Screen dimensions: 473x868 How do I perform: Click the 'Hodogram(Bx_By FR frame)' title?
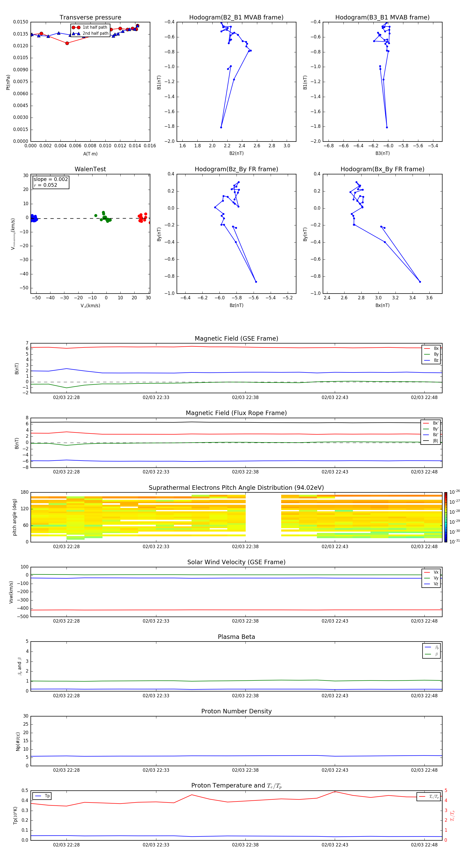click(x=382, y=169)
